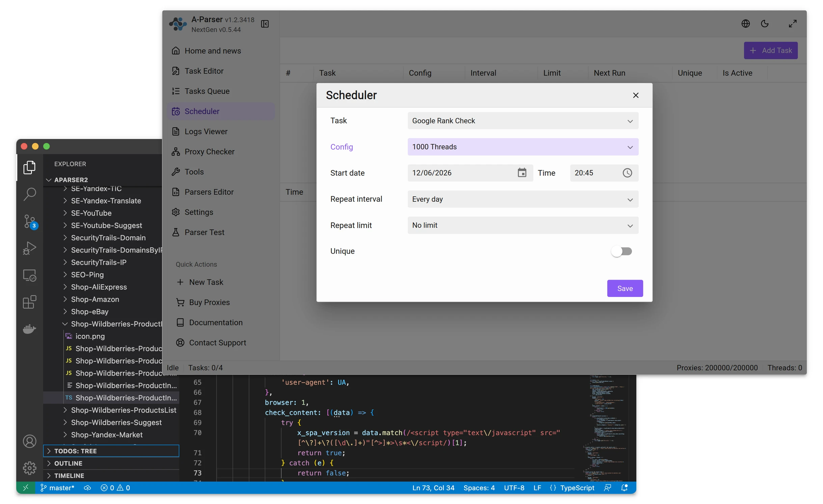
Task: Open the Task dropdown Google Rank Check
Action: click(x=523, y=121)
